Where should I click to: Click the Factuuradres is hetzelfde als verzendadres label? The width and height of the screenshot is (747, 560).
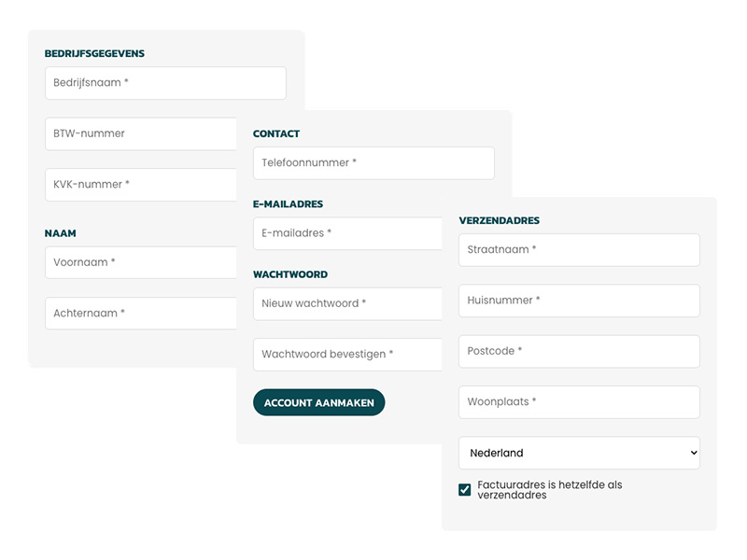pyautogui.click(x=550, y=490)
